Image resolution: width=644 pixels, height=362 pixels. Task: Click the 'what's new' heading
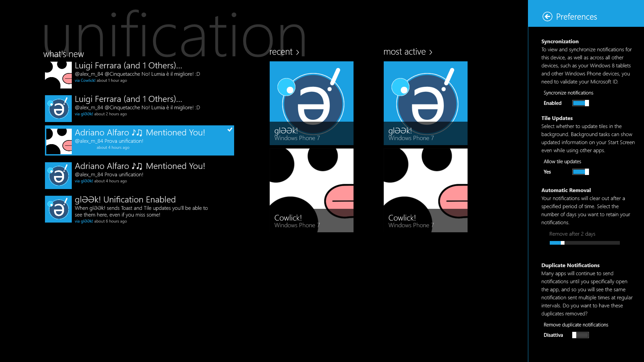click(x=64, y=54)
